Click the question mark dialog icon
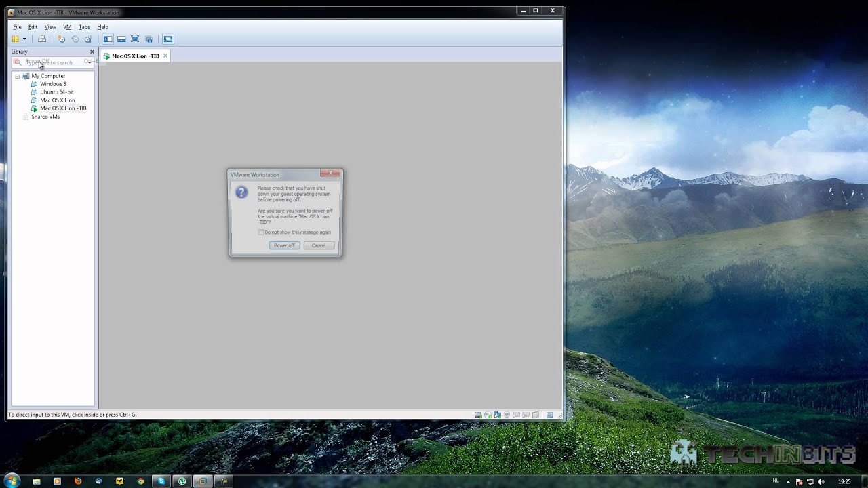The height and width of the screenshot is (488, 868). coord(241,192)
